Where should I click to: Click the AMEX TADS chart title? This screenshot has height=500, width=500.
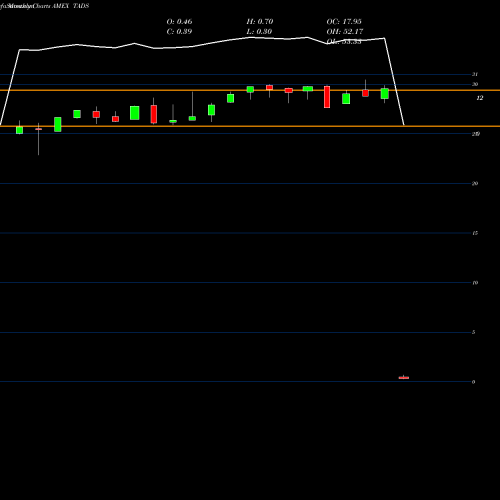point(71,6)
